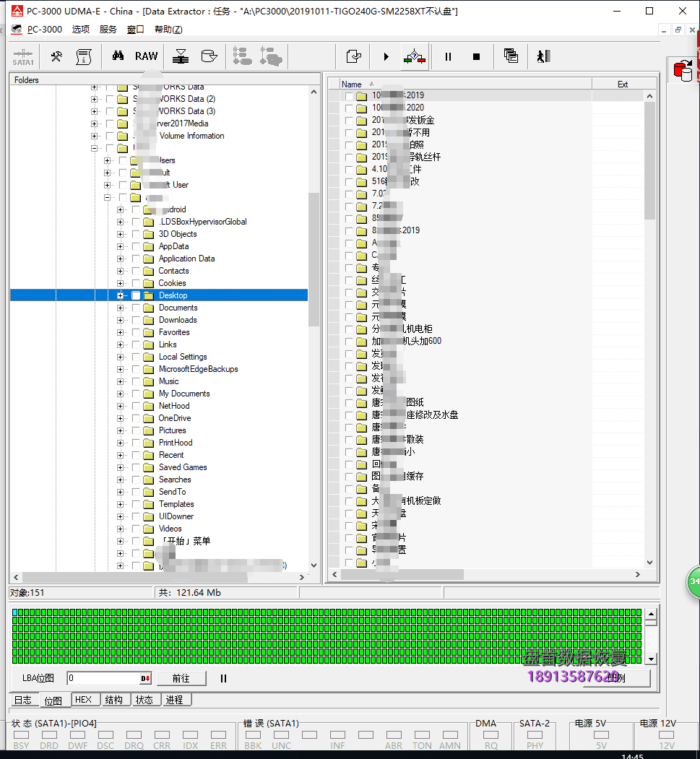Select the SendTo folder in tree
The height and width of the screenshot is (759, 700).
[x=173, y=492]
